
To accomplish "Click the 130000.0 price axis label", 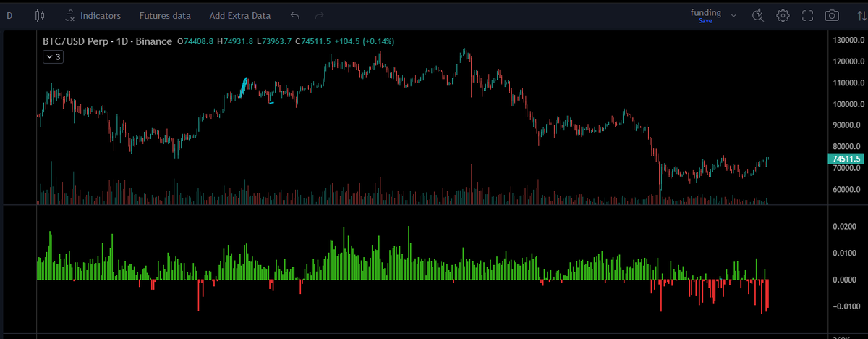I will point(848,40).
